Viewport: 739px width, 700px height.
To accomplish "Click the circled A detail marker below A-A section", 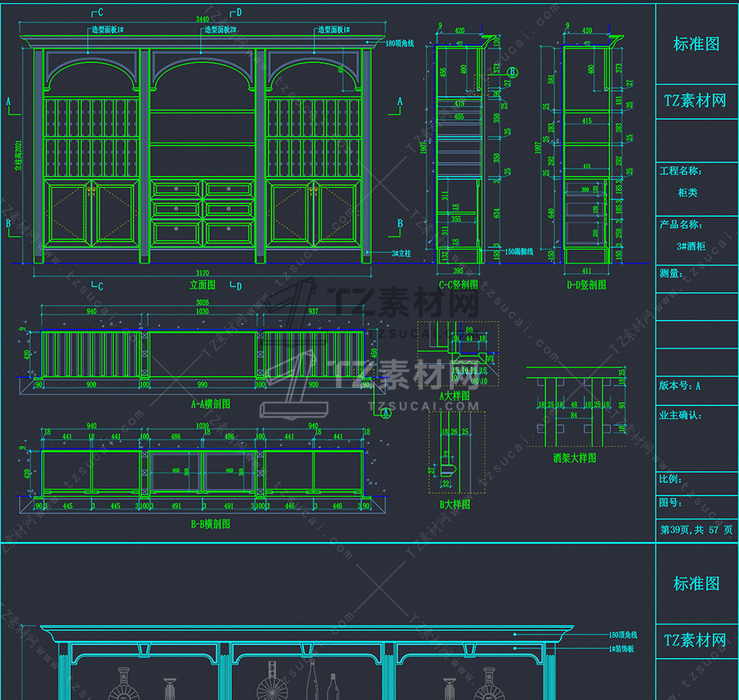I will click(386, 414).
